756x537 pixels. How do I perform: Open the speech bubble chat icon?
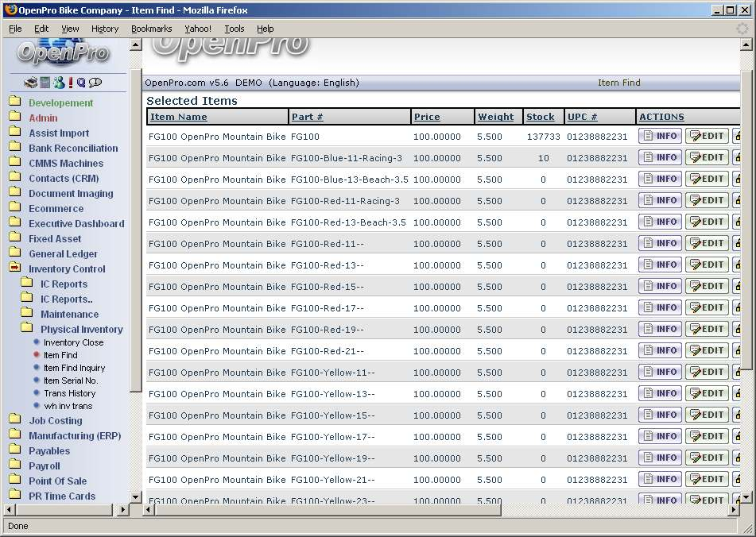click(95, 83)
